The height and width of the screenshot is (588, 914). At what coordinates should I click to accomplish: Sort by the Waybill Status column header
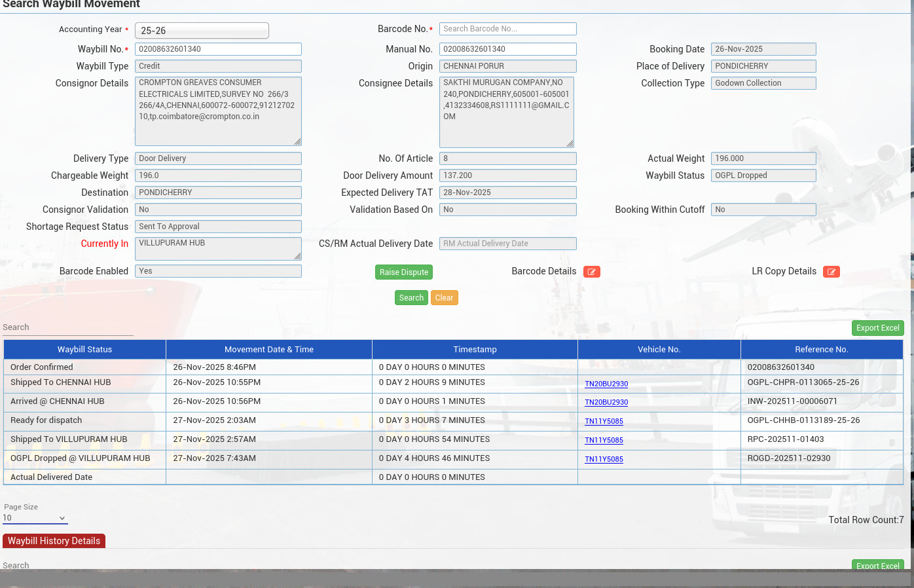pos(84,350)
